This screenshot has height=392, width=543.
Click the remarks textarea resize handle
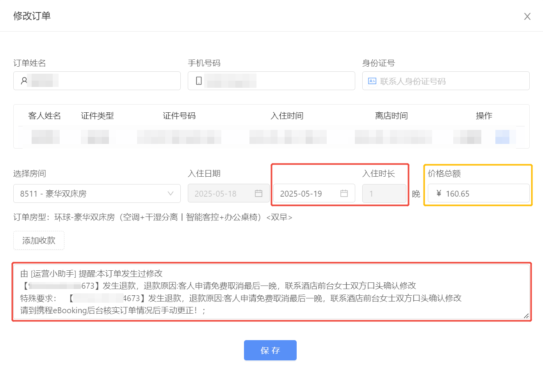[526, 316]
